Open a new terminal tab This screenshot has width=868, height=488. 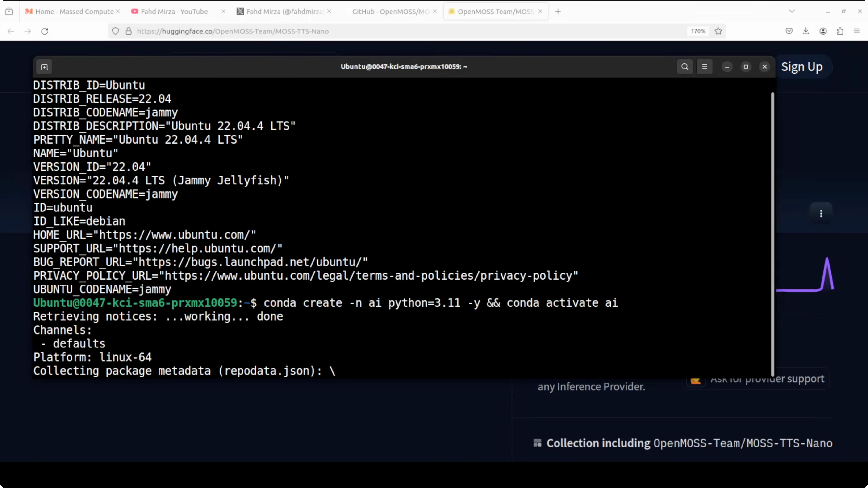(44, 67)
